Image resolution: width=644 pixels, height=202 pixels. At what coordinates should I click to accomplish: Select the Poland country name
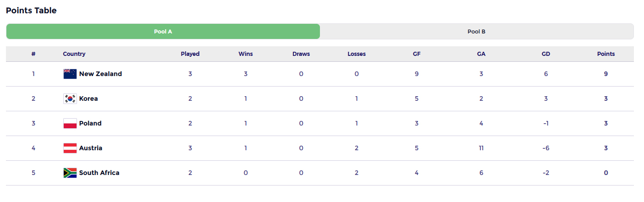[90, 123]
